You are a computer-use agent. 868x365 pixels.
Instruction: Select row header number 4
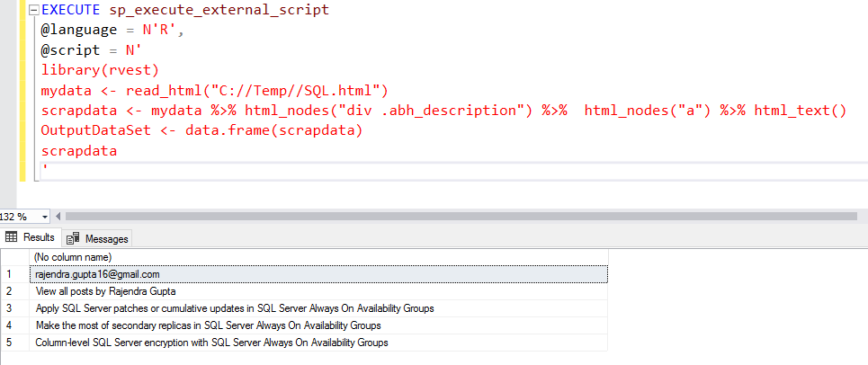(x=14, y=325)
